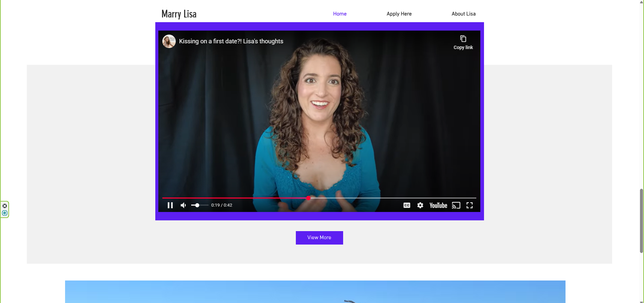This screenshot has width=644, height=303.
Task: Click the page vertical scrollbar thumb
Action: tap(641, 220)
